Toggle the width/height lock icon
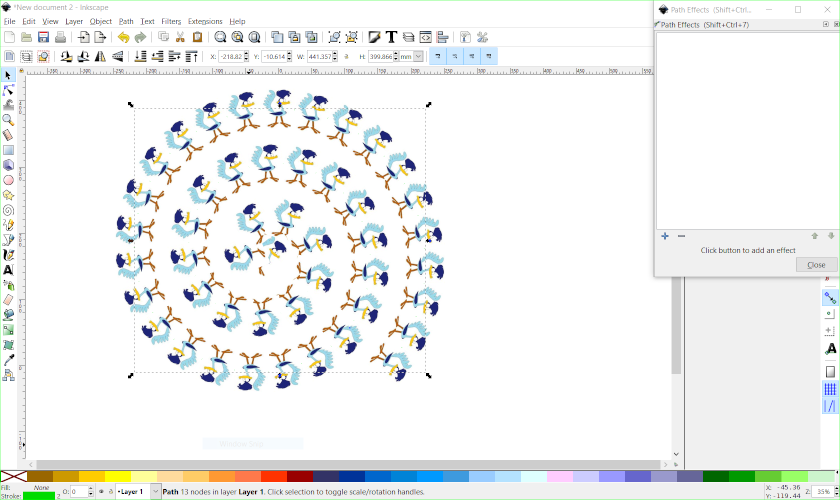 point(347,56)
